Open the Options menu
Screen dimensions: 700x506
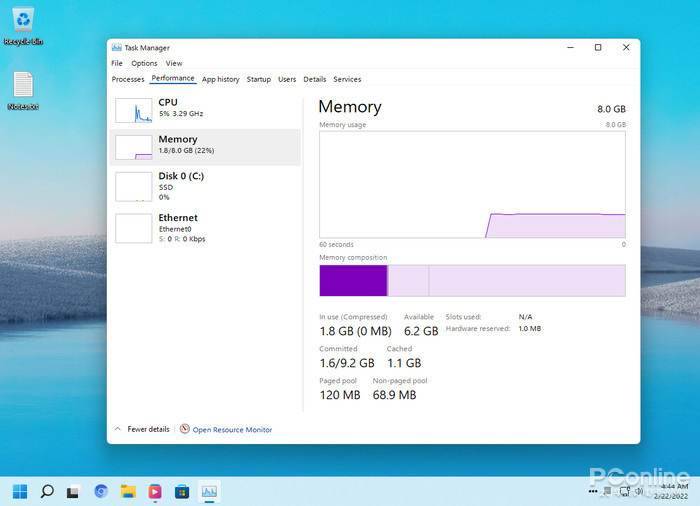[144, 63]
